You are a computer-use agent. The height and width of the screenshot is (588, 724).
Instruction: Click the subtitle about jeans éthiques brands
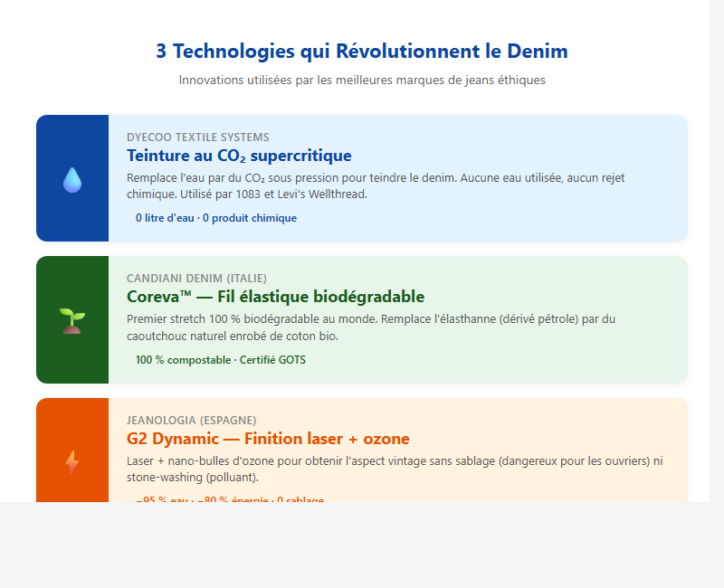(x=362, y=80)
